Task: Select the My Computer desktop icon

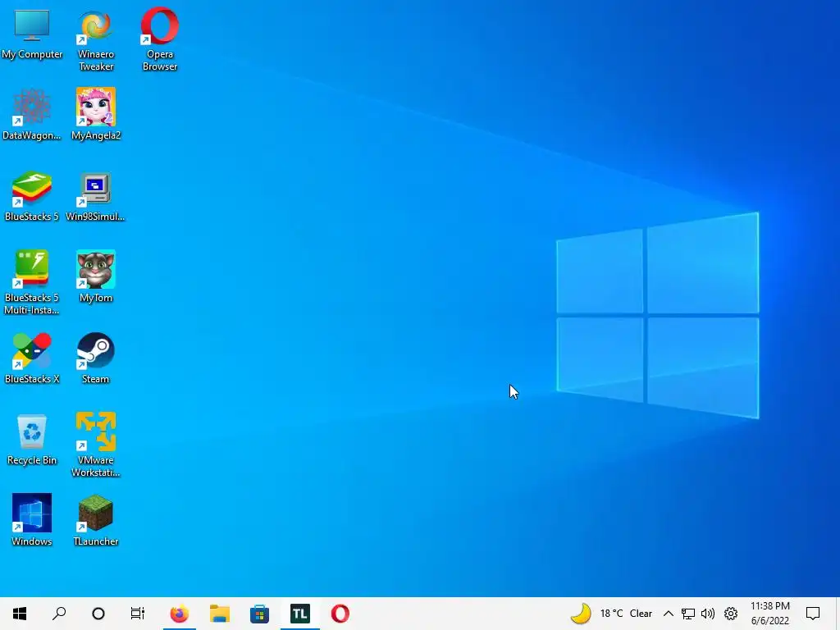Action: click(32, 33)
